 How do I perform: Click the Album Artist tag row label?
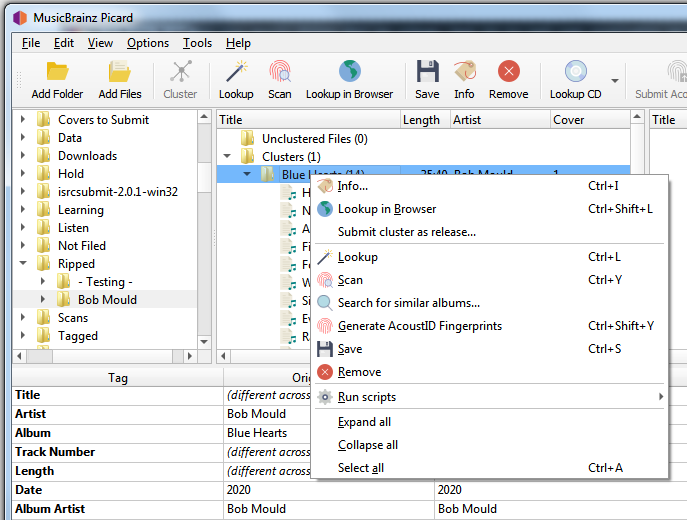tap(50, 509)
